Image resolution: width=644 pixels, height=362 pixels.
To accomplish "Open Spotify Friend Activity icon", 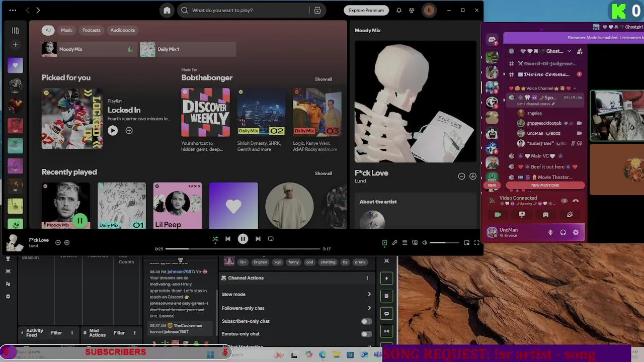I will [x=412, y=10].
